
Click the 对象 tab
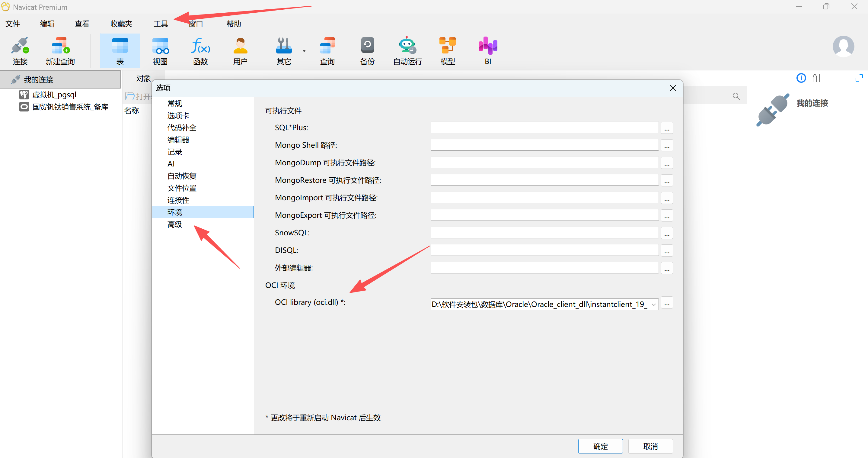(143, 79)
